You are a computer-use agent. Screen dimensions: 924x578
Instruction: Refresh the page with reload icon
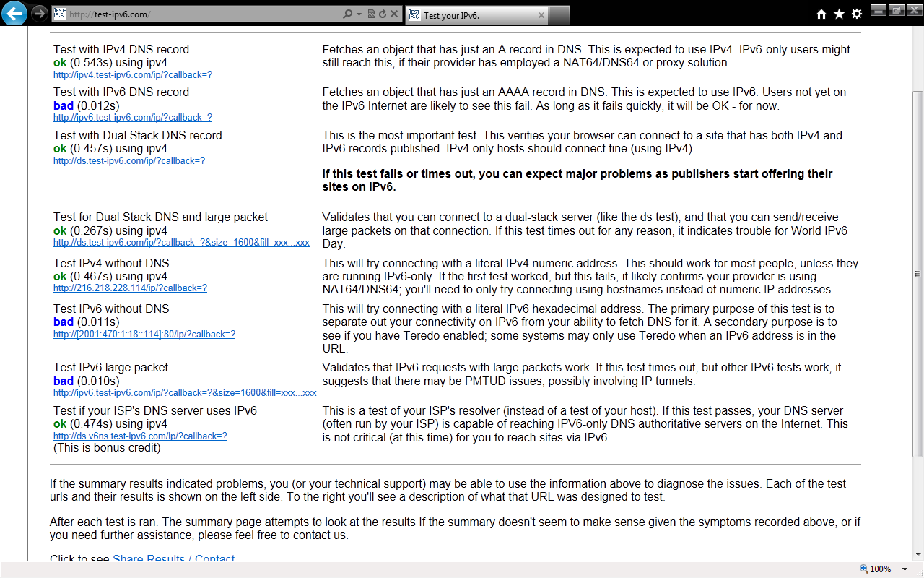(383, 14)
